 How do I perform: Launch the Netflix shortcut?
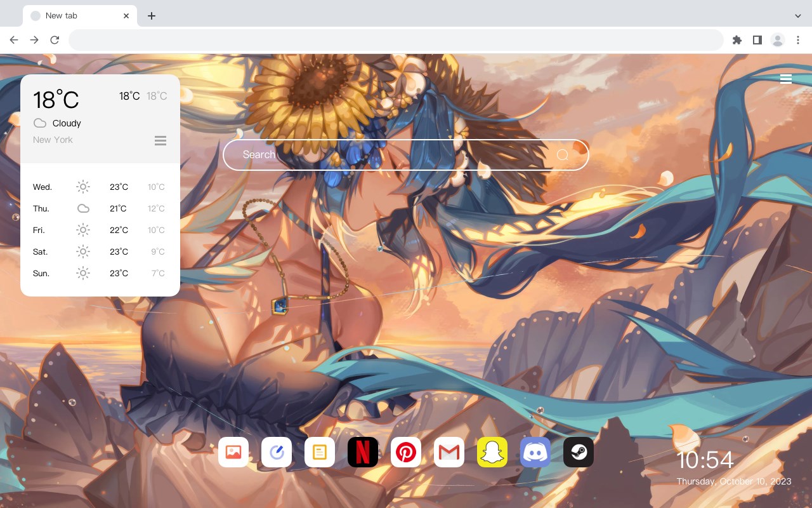click(x=363, y=452)
